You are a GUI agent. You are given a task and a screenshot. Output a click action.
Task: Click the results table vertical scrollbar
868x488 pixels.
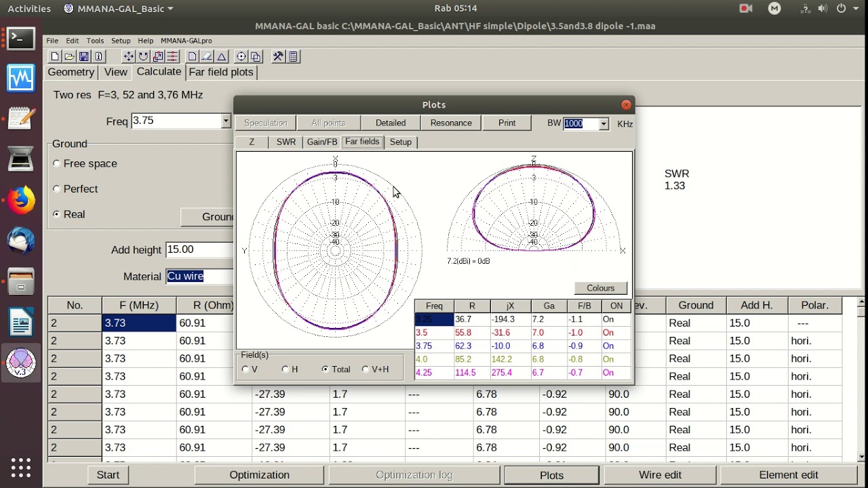tap(862, 380)
